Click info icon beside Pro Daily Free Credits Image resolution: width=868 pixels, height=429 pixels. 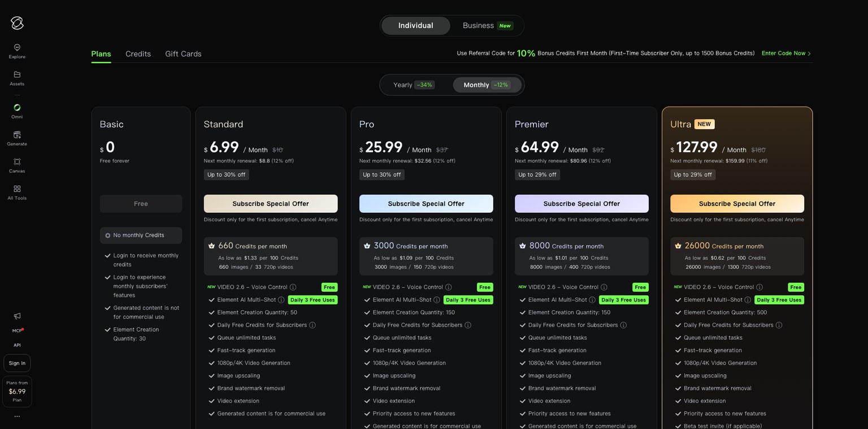(467, 325)
